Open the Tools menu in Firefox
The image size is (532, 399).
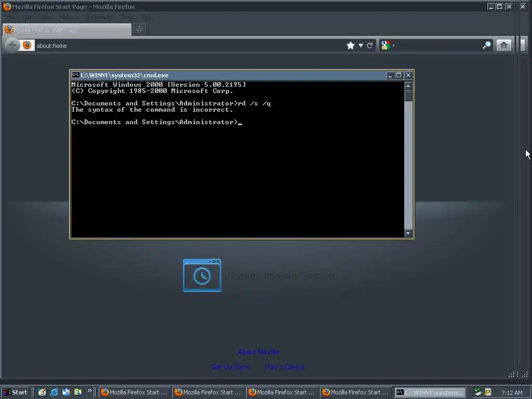coord(127,17)
